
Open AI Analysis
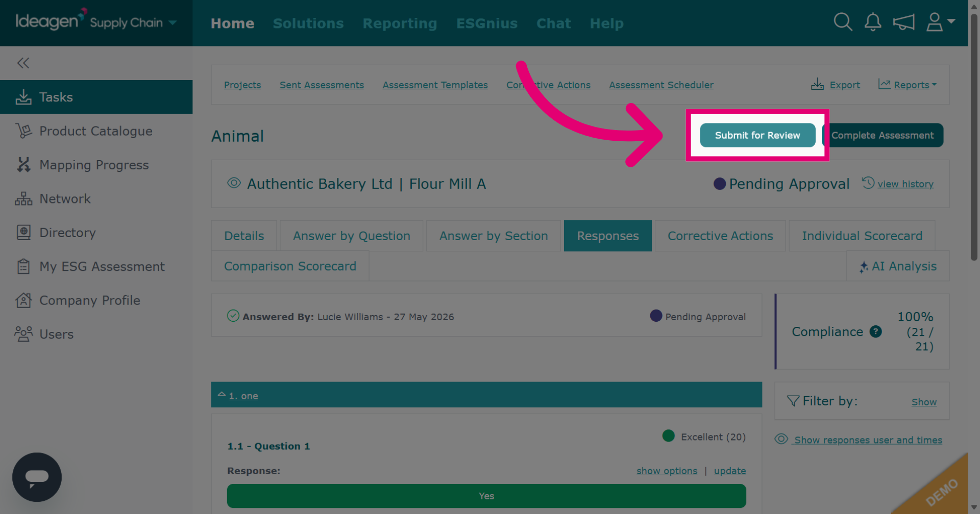[898, 266]
